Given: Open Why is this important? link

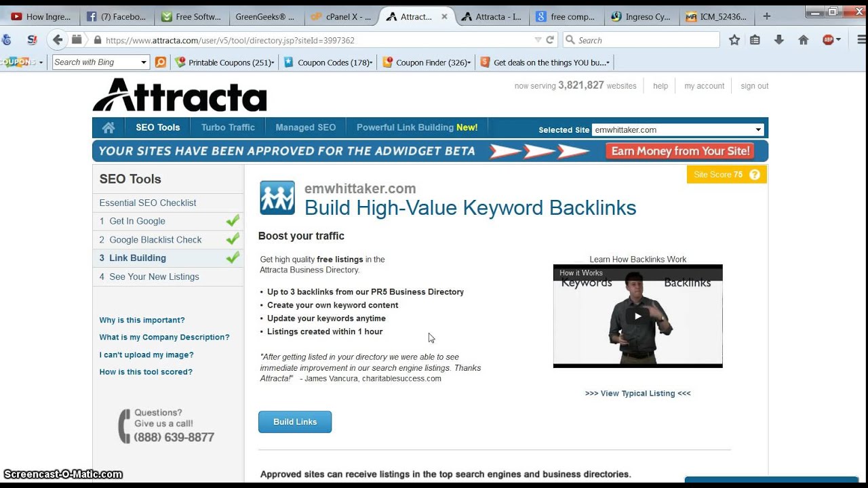Looking at the screenshot, I should [142, 320].
